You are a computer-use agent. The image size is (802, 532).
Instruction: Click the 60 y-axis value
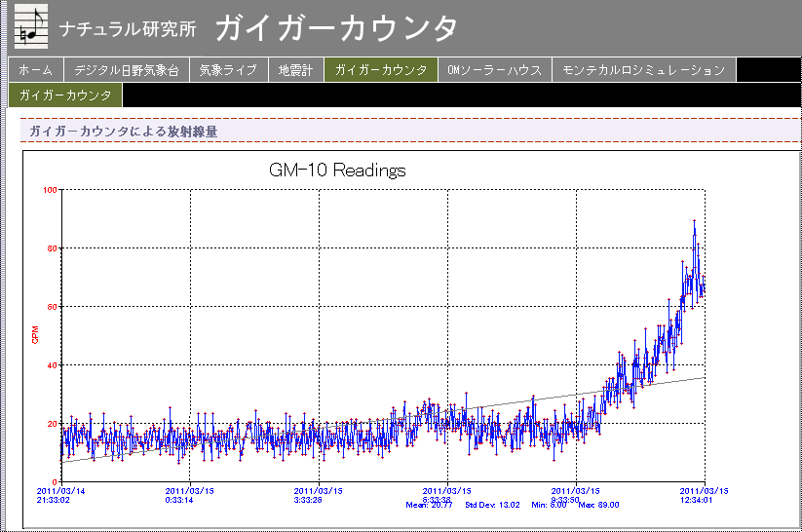(x=53, y=307)
